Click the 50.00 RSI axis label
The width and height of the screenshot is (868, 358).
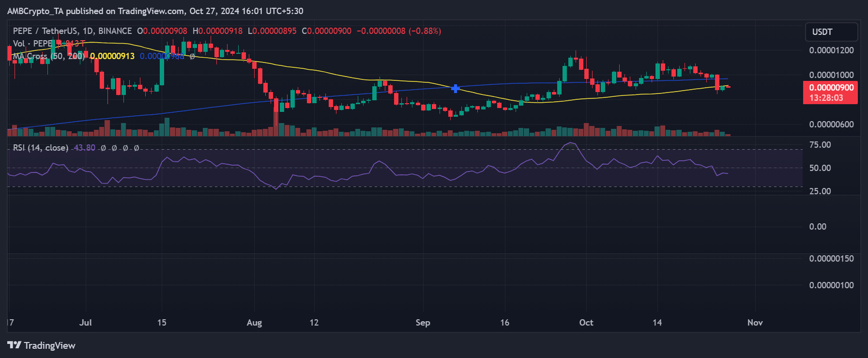coord(820,168)
